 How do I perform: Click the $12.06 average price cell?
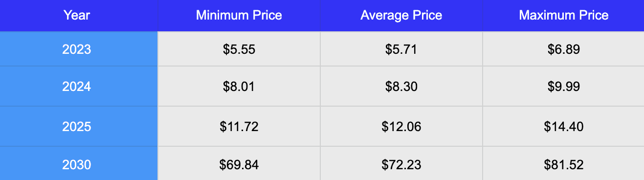[401, 126]
